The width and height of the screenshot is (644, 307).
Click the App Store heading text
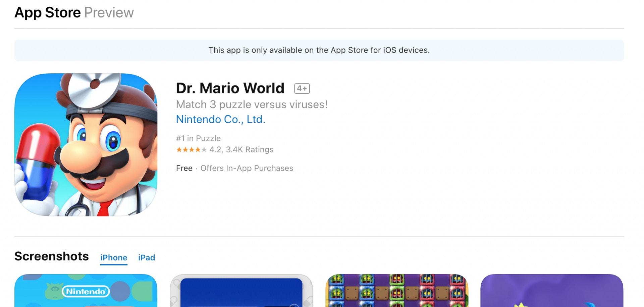tap(48, 13)
